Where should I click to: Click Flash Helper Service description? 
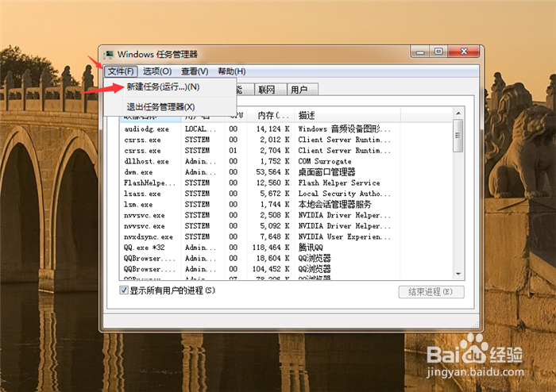tap(339, 183)
